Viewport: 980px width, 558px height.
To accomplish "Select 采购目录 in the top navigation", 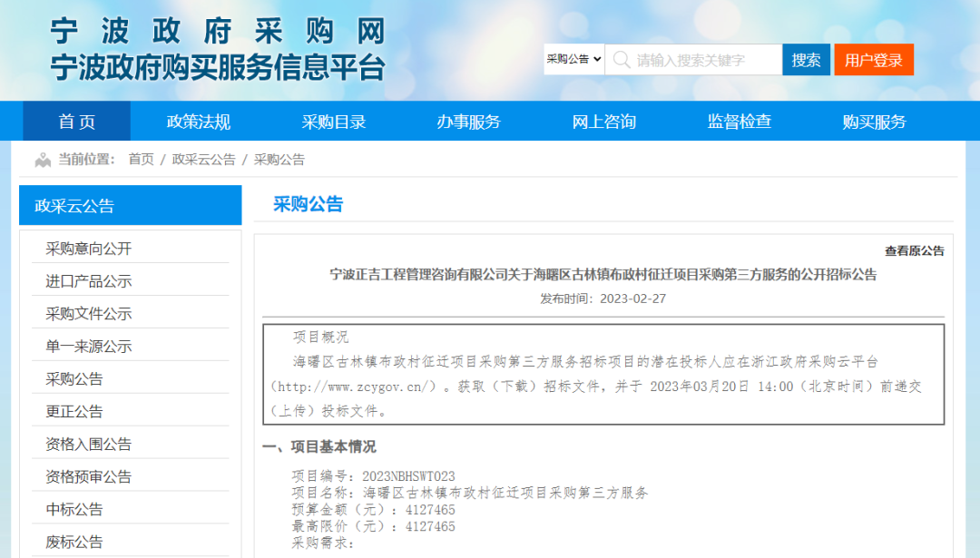I will pos(333,122).
